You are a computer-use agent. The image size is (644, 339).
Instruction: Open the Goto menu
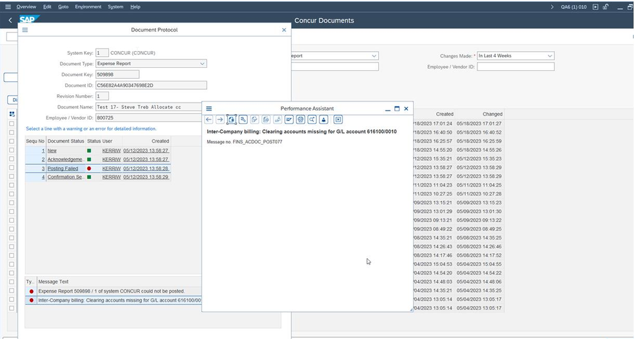click(63, 6)
